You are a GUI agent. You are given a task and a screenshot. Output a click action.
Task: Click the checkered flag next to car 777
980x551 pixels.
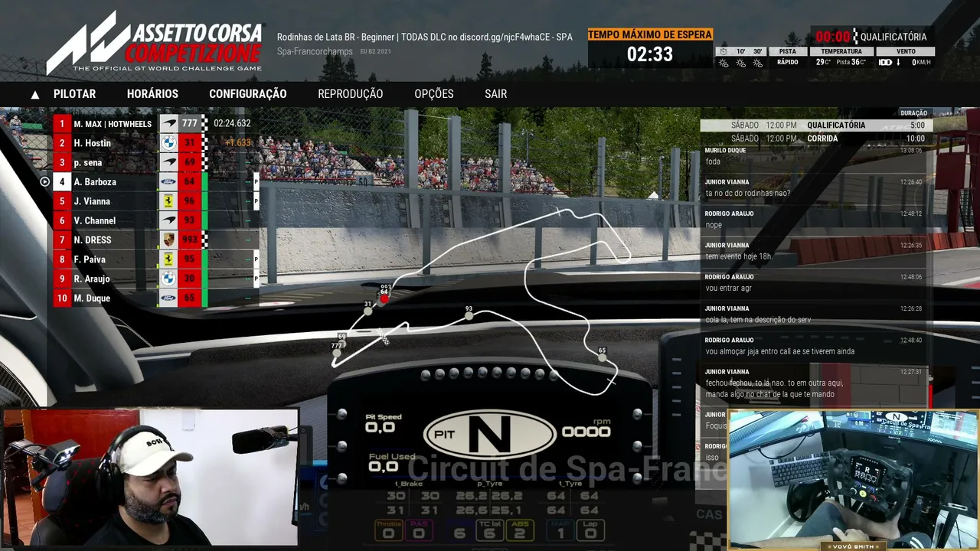click(x=204, y=123)
